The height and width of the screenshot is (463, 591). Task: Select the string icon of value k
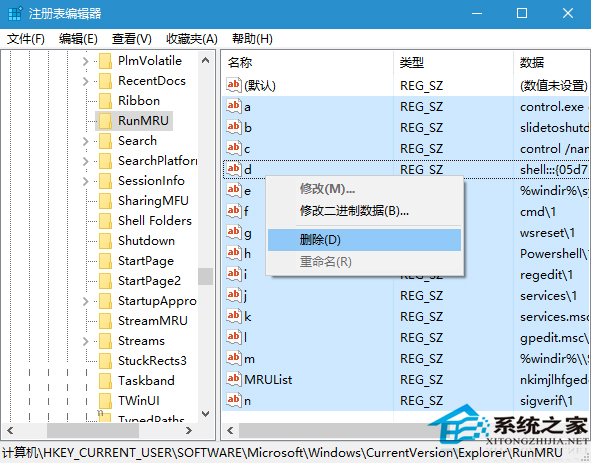click(234, 316)
